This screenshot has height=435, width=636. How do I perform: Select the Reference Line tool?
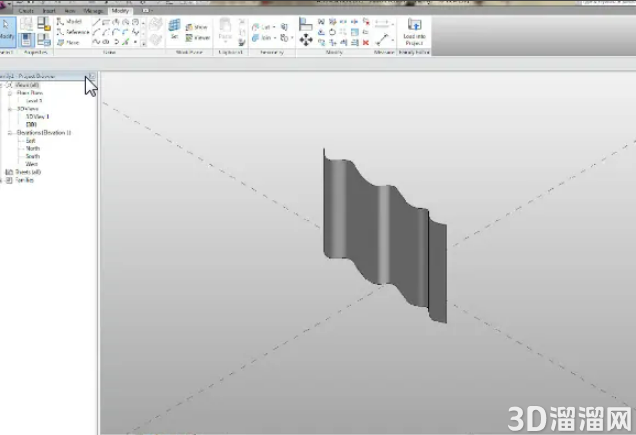[73, 32]
